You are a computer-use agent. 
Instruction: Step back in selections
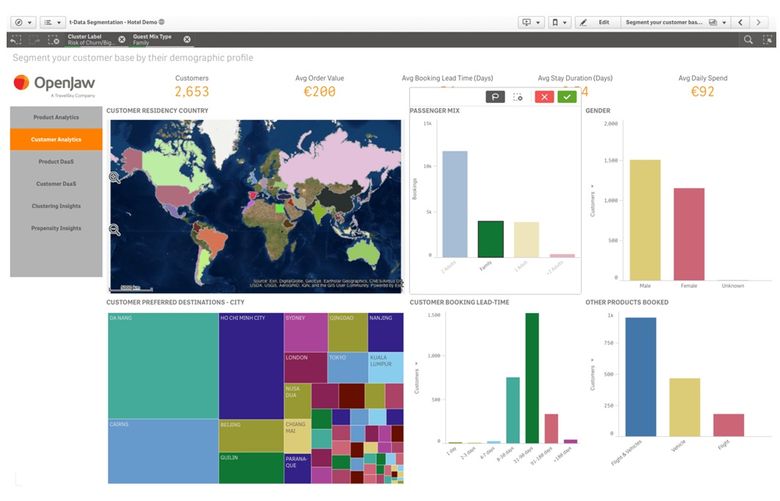(x=15, y=40)
